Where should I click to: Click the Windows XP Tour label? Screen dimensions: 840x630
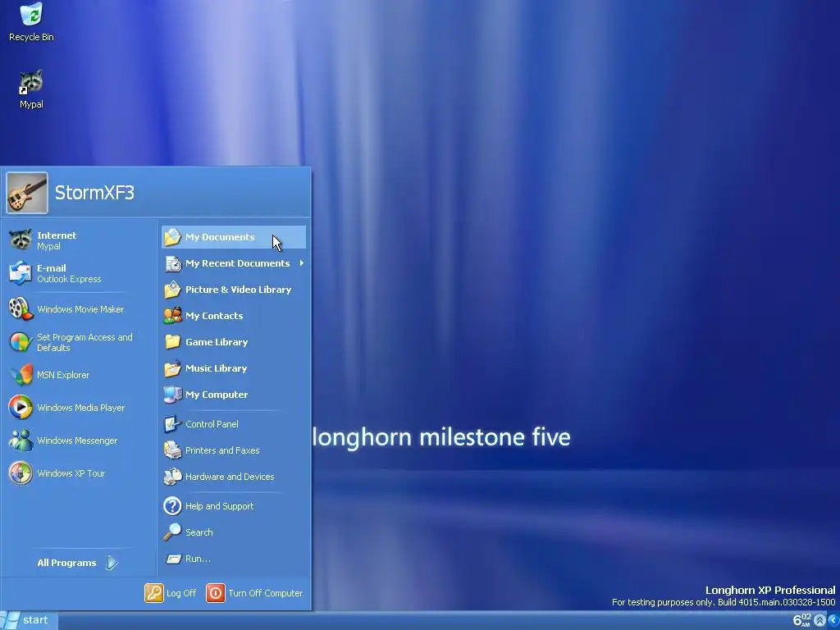pos(71,473)
